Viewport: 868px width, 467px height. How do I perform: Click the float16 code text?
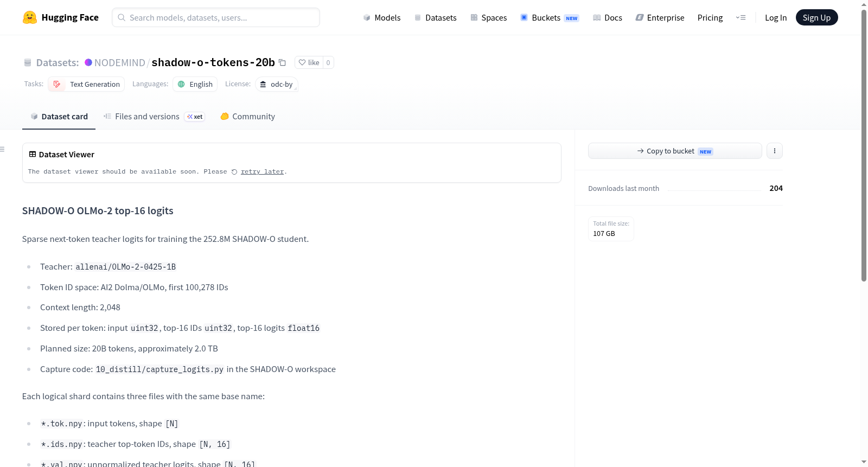[x=304, y=328]
